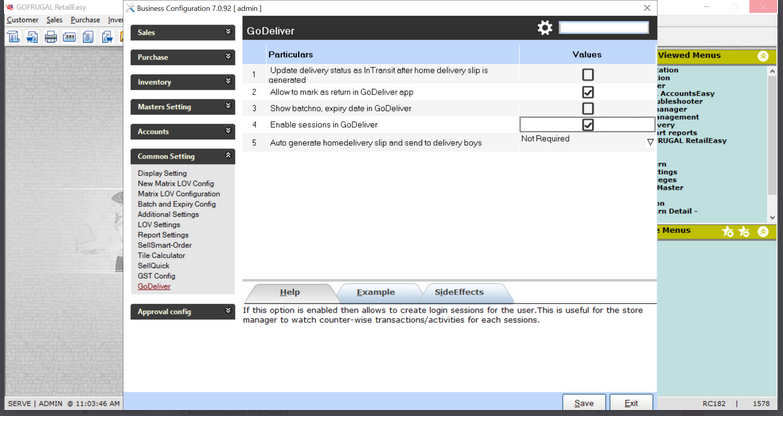This screenshot has width=783, height=432.
Task: Open Auto generate homedelivery slip dropdown
Action: 649,142
